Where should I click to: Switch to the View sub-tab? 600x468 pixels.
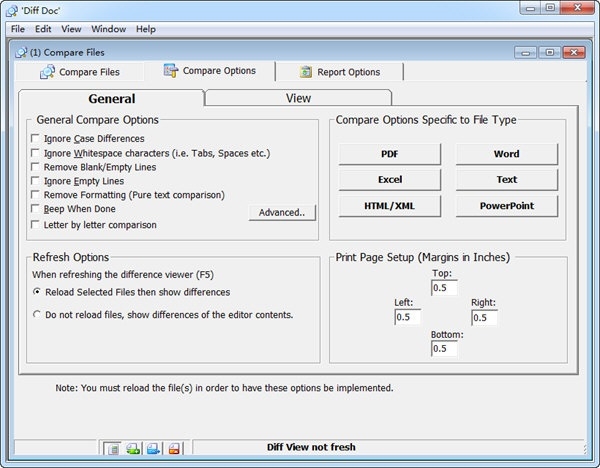pos(298,98)
